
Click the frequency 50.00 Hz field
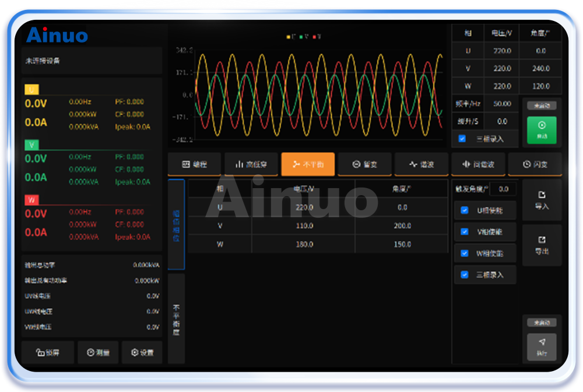point(501,104)
